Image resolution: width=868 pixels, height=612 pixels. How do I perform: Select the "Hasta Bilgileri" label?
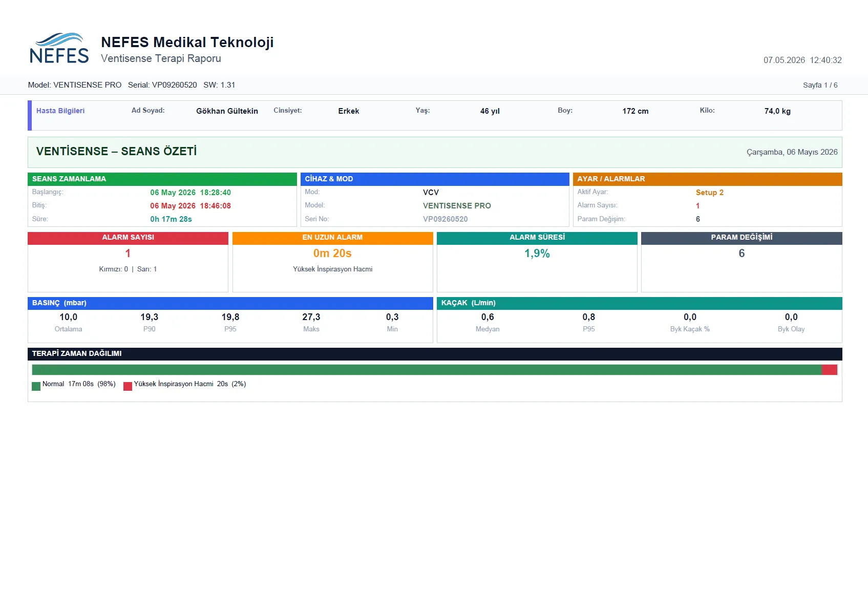pos(60,111)
